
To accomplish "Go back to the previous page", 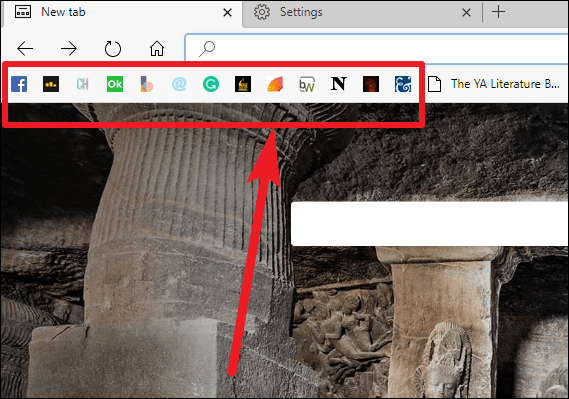I will point(25,48).
